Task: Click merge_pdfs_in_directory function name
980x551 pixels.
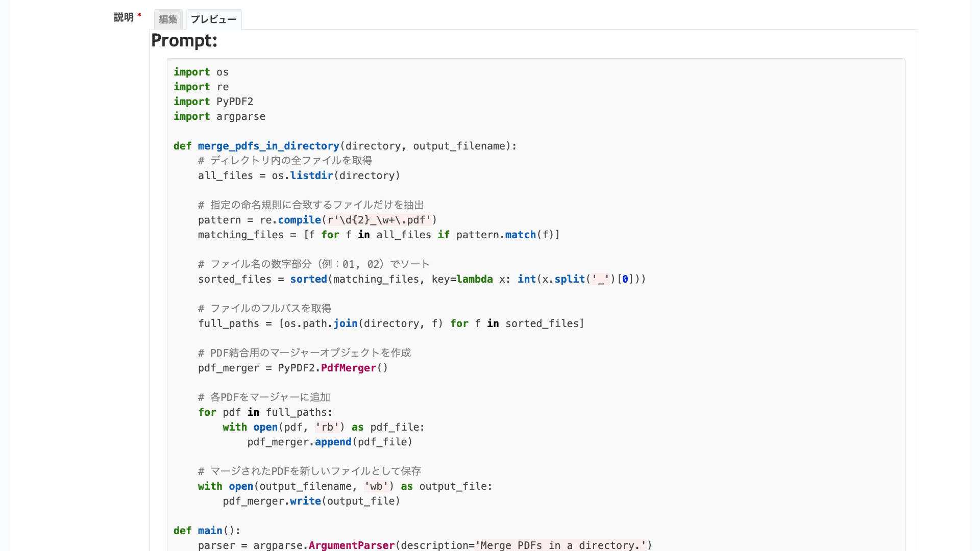Action: [268, 146]
